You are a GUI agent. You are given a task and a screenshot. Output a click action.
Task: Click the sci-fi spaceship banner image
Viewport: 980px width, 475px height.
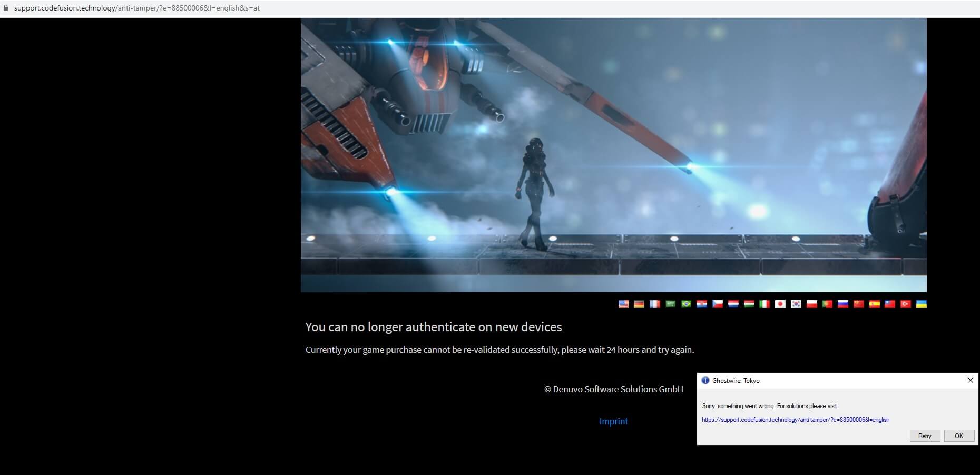point(613,155)
